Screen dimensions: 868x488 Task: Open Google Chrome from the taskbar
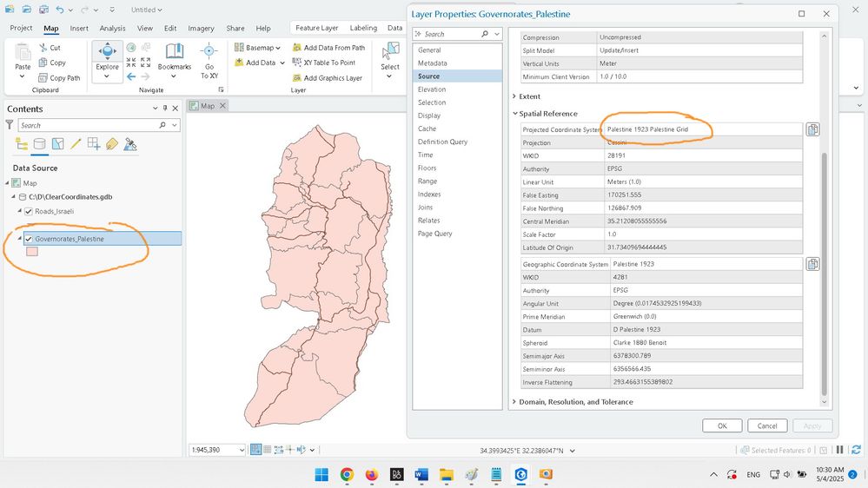(347, 474)
